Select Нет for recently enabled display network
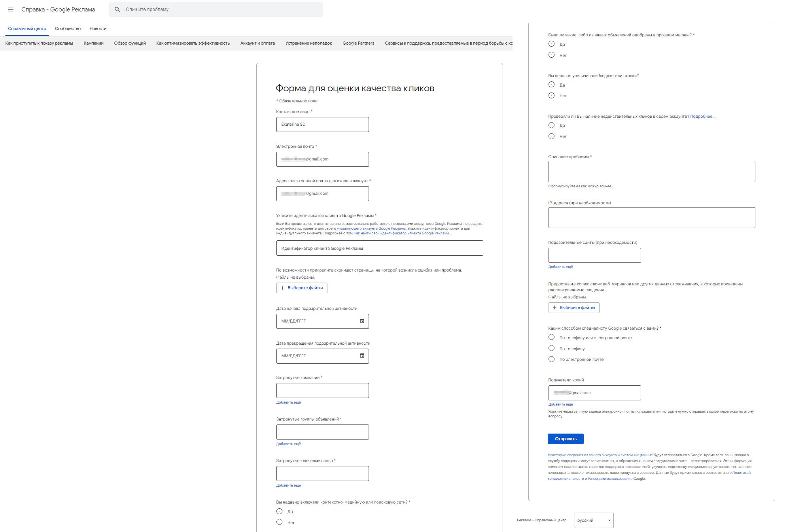 pyautogui.click(x=280, y=522)
